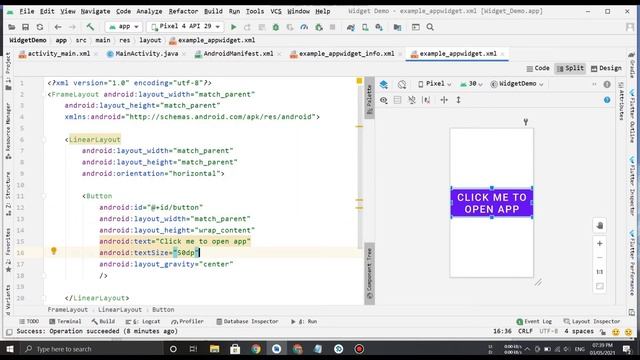Viewport: 640px width, 360px height.
Task: Open the Component Tree side tab
Action: tap(369, 273)
